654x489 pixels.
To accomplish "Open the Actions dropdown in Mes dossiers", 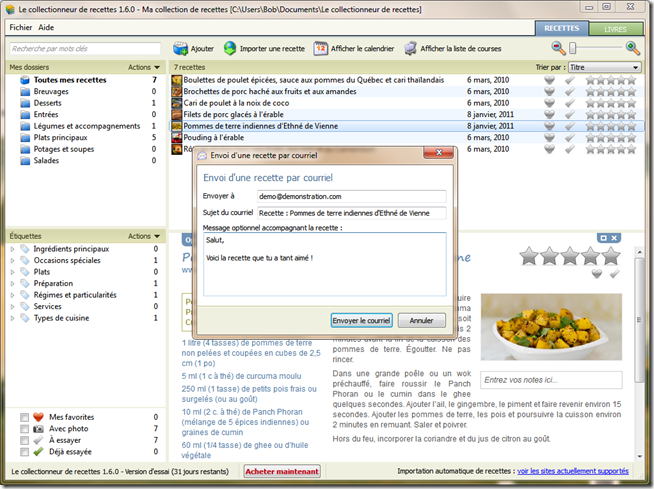I will (143, 67).
